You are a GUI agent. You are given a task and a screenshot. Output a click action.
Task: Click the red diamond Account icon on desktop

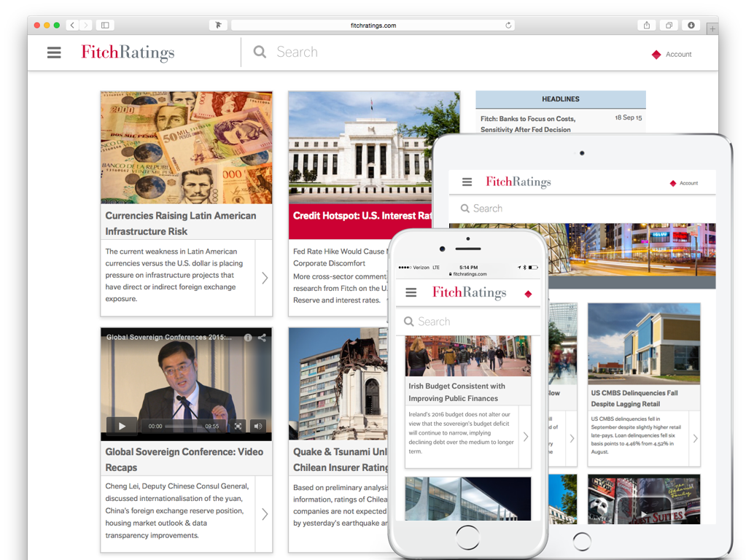click(x=656, y=55)
